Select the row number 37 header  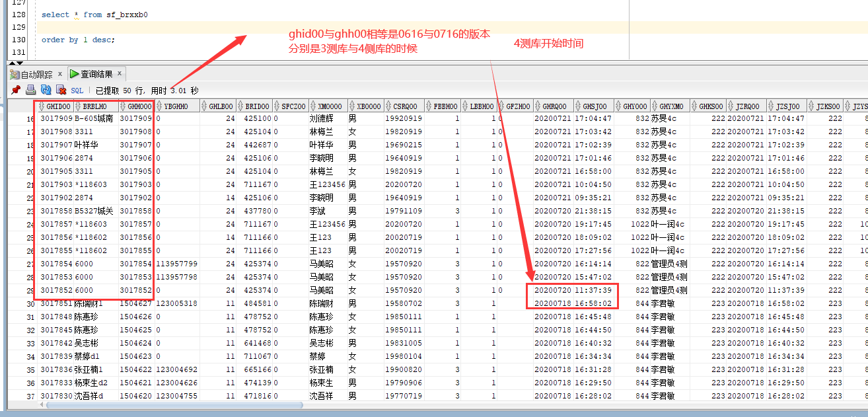point(21,397)
